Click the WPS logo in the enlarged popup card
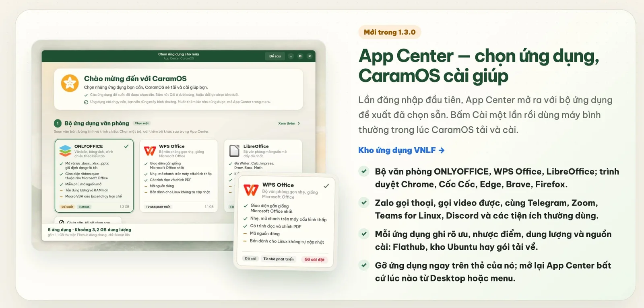 (x=251, y=190)
